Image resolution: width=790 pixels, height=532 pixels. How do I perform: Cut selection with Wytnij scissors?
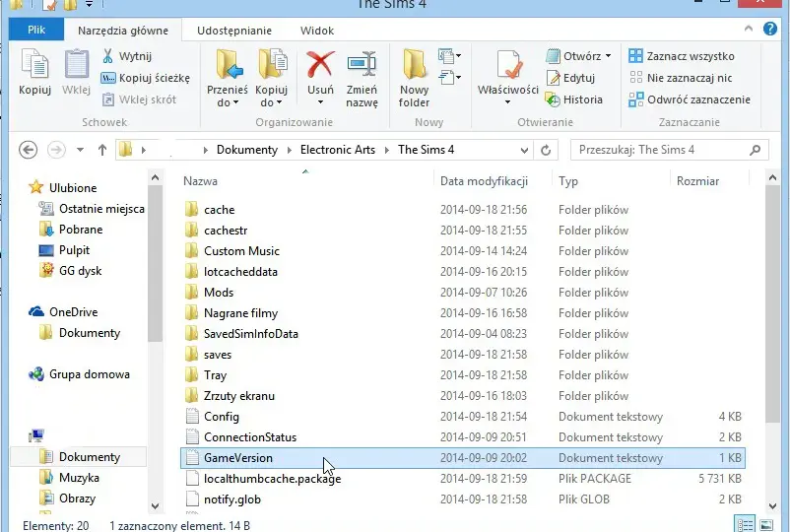coord(127,56)
